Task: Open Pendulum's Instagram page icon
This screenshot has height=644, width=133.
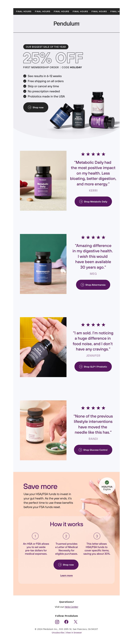Action: coord(57,622)
